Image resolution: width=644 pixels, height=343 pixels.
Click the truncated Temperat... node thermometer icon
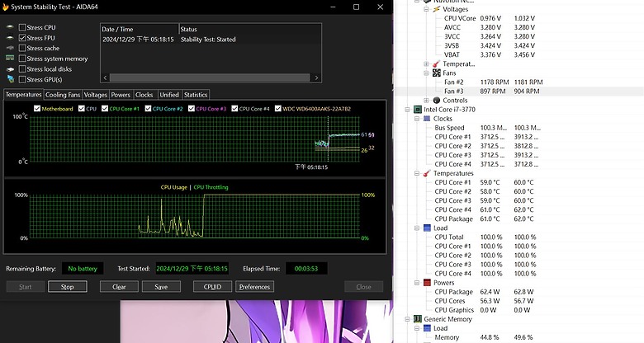coord(437,64)
